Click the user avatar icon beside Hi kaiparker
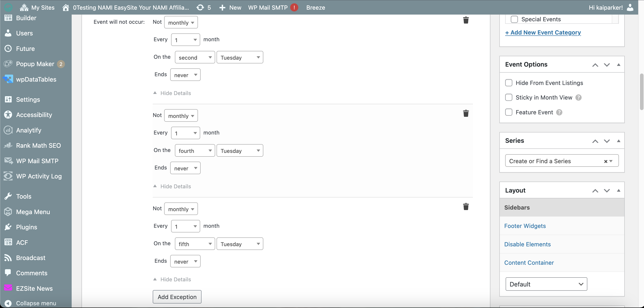644x308 pixels. tap(630, 7)
